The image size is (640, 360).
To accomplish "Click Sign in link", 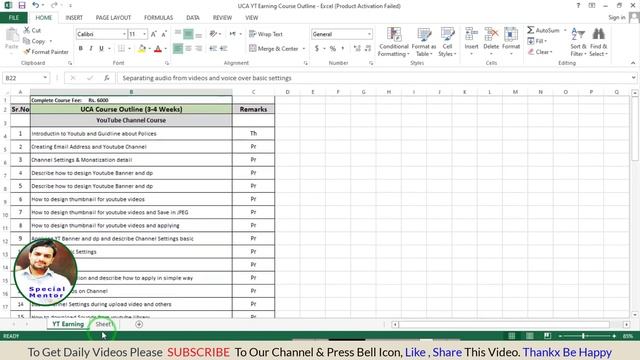I will [616, 17].
